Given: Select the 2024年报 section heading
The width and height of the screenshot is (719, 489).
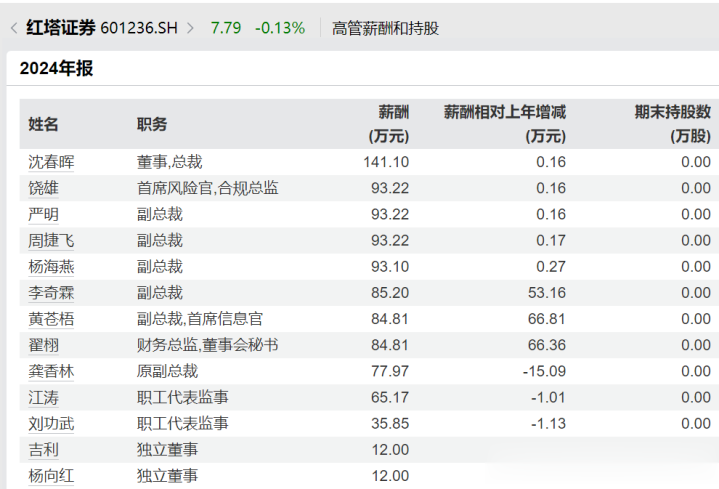Looking at the screenshot, I should [x=56, y=68].
